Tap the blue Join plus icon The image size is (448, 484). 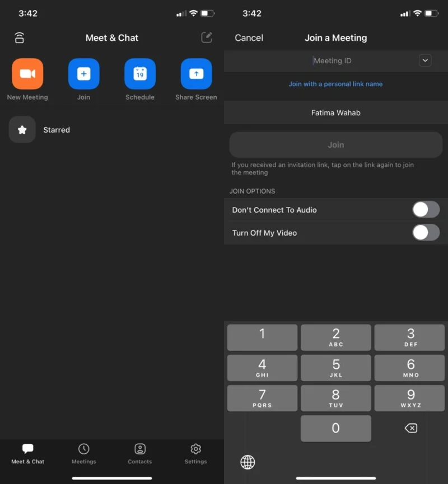[x=84, y=74]
